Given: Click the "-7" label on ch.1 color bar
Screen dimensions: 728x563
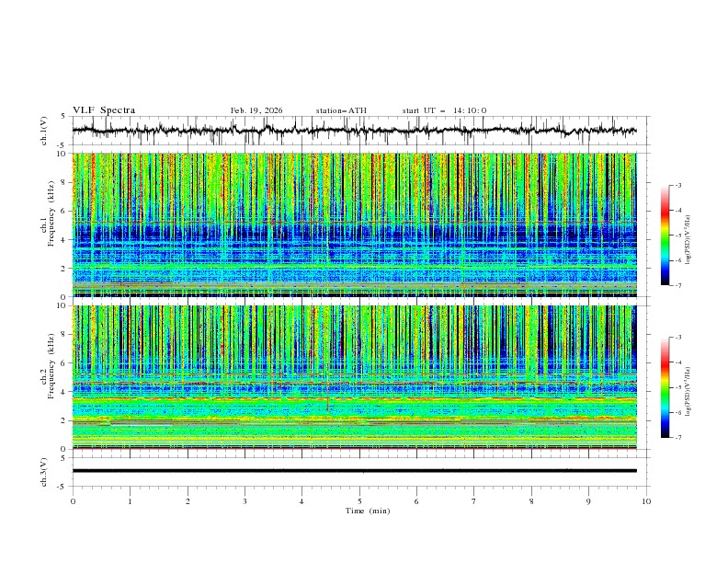Looking at the screenshot, I should 677,285.
